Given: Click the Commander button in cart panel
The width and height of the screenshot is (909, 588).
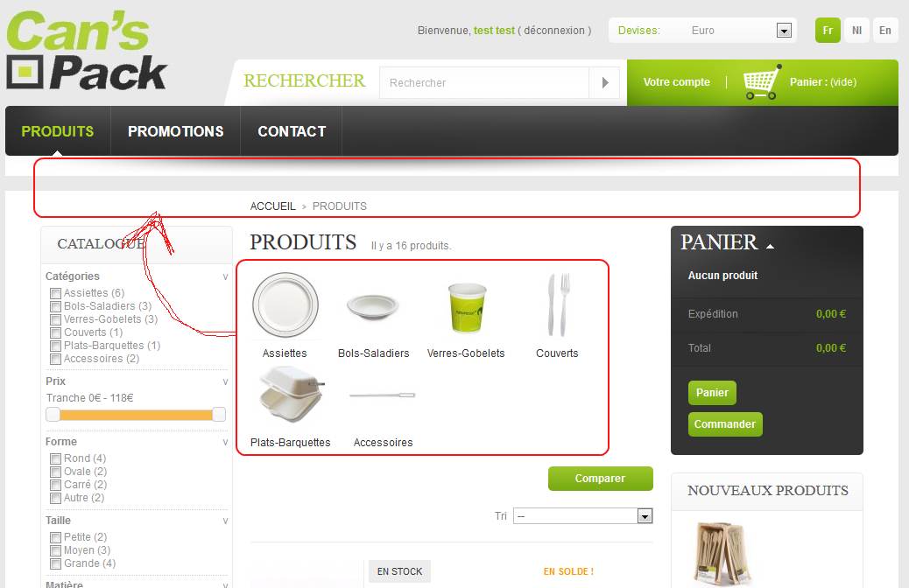Looking at the screenshot, I should 724,424.
